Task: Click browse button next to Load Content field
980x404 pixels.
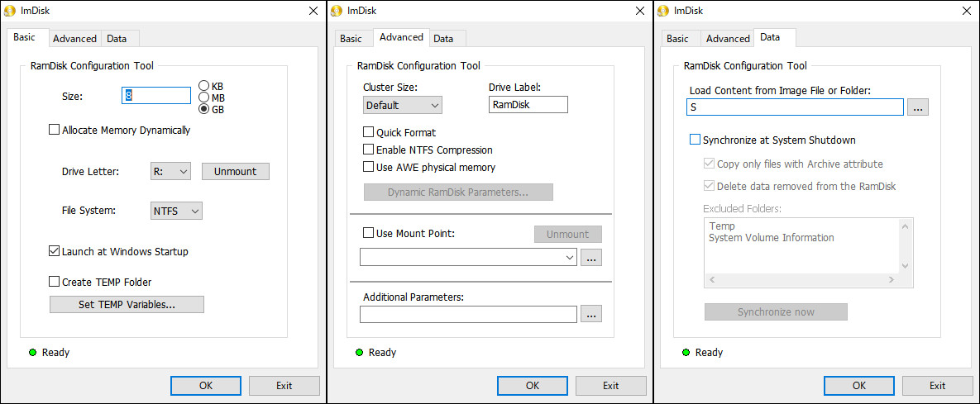Action: (917, 107)
